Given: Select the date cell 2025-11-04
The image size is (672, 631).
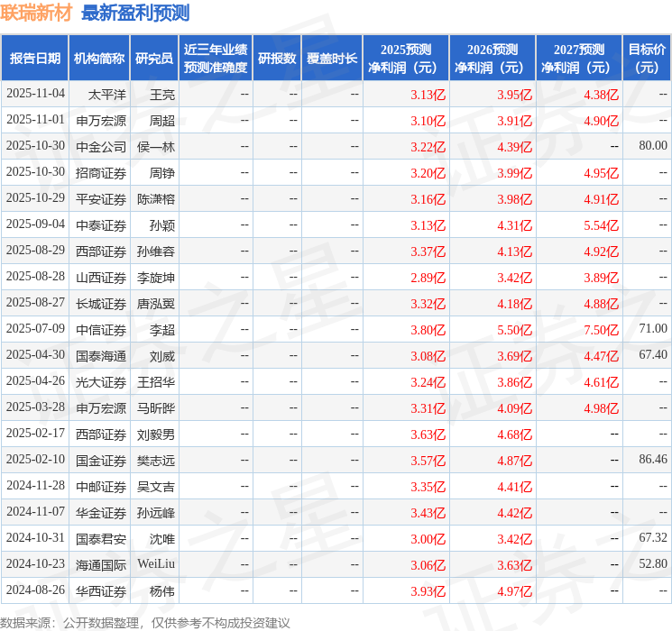Looking at the screenshot, I should pyautogui.click(x=35, y=94).
